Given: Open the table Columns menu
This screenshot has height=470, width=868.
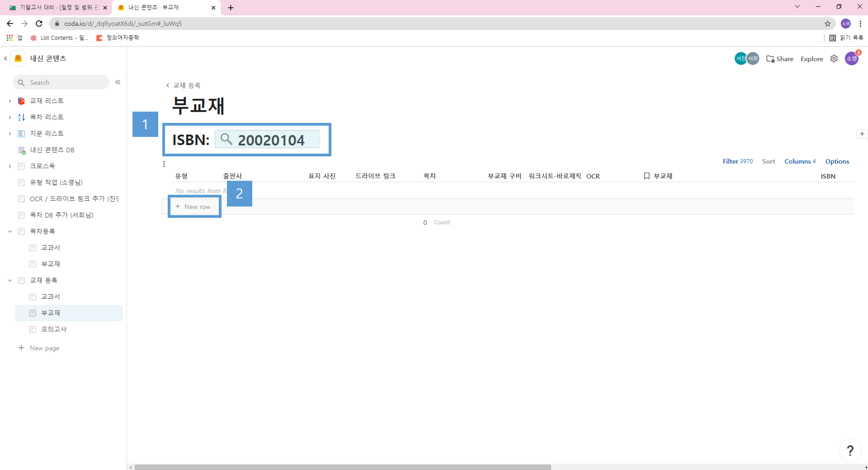Looking at the screenshot, I should click(800, 161).
